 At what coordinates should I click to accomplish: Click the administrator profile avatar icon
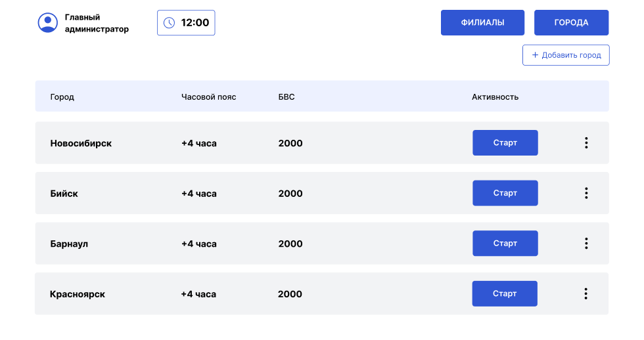point(48,22)
